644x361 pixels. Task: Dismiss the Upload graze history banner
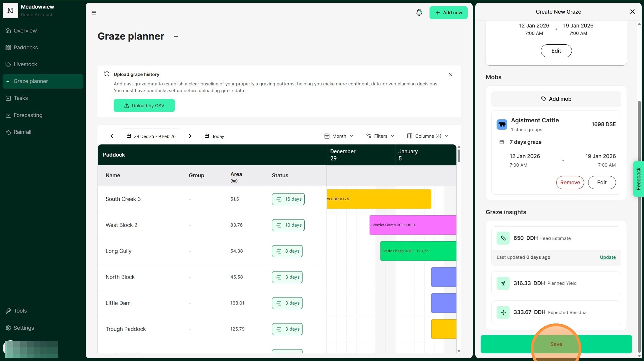point(451,75)
